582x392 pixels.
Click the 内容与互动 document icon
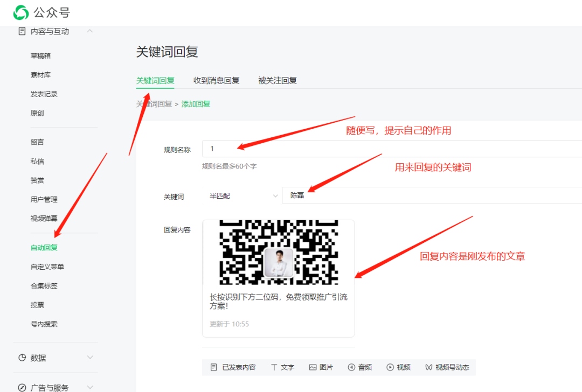(22, 31)
